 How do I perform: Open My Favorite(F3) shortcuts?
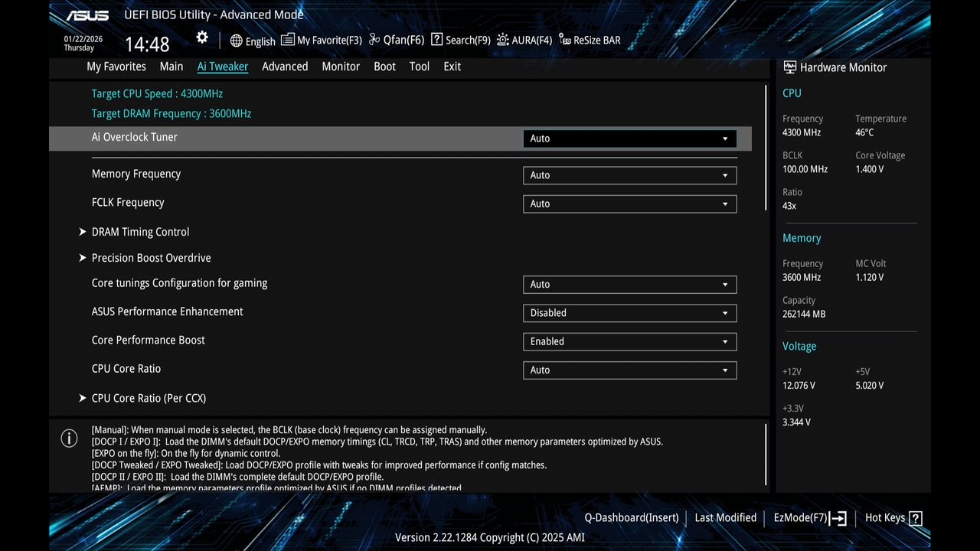coord(321,40)
